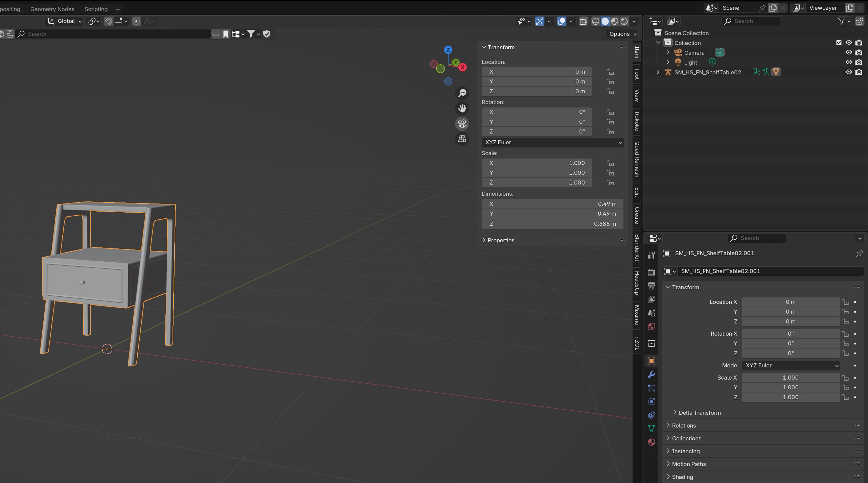Open the Object Data mesh properties tab
Image resolution: width=868 pixels, height=483 pixels.
tap(651, 429)
